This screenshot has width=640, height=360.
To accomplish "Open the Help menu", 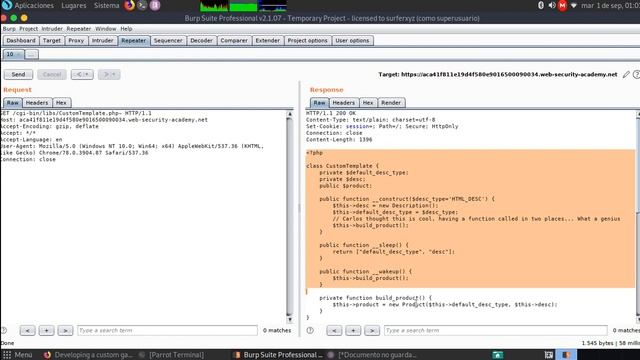I will (x=126, y=29).
